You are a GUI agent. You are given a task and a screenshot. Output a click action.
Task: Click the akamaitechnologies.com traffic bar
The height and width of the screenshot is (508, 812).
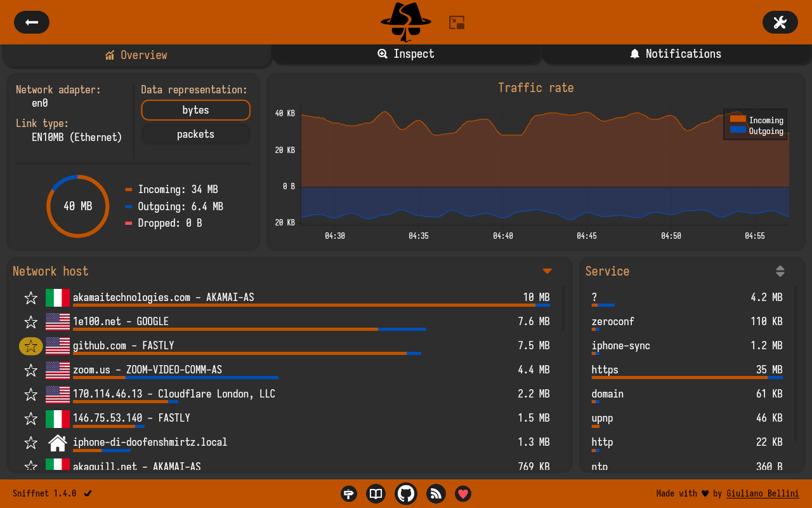coord(311,305)
